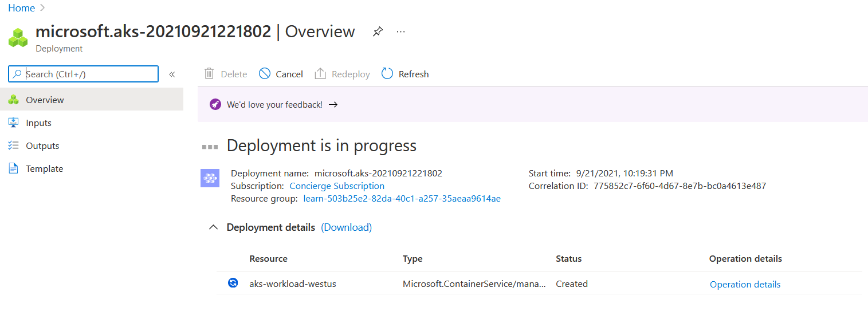
Task: Click the magnifier icon in the search box
Action: point(18,74)
